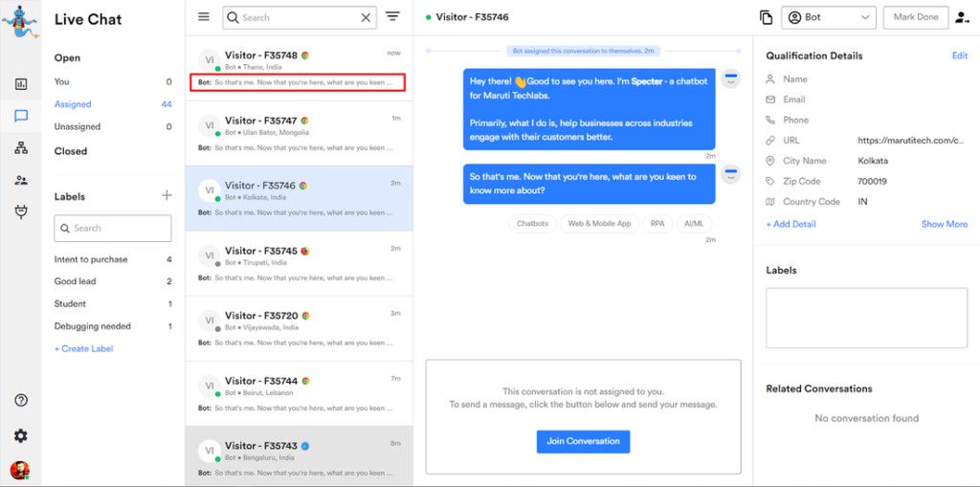Open the users management sidebar icon
The height and width of the screenshot is (487, 980).
[20, 180]
